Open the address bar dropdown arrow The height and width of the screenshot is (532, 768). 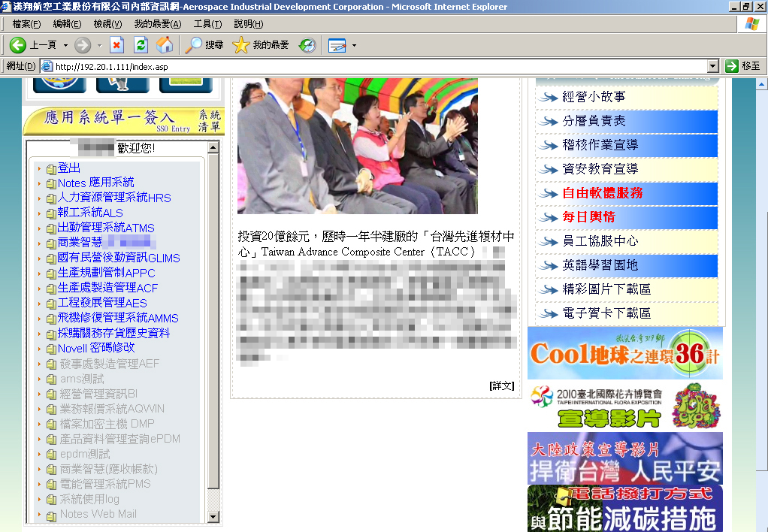coord(713,66)
